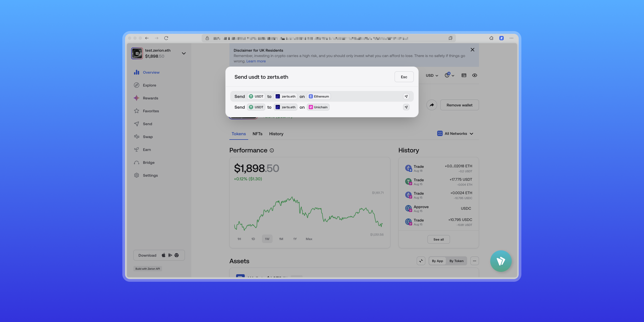
Task: Click send arrow icon on Ethereum row
Action: [406, 97]
